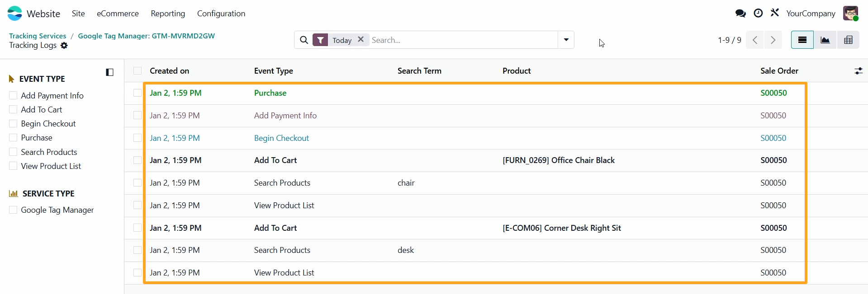Open the Tracking Logs gear menu
This screenshot has width=868, height=294.
(x=64, y=46)
